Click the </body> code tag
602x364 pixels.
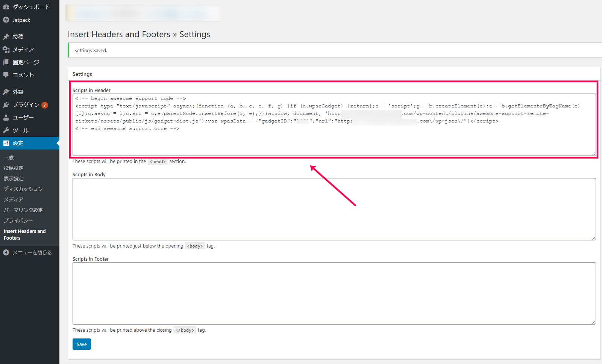point(185,330)
